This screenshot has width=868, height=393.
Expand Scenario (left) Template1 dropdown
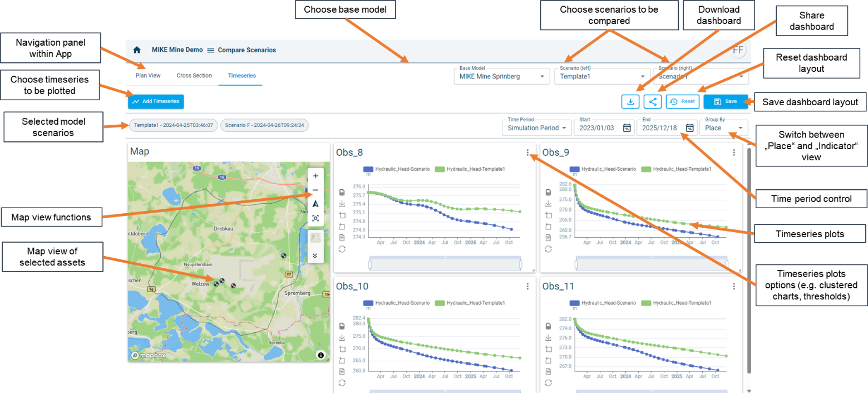[x=602, y=76]
